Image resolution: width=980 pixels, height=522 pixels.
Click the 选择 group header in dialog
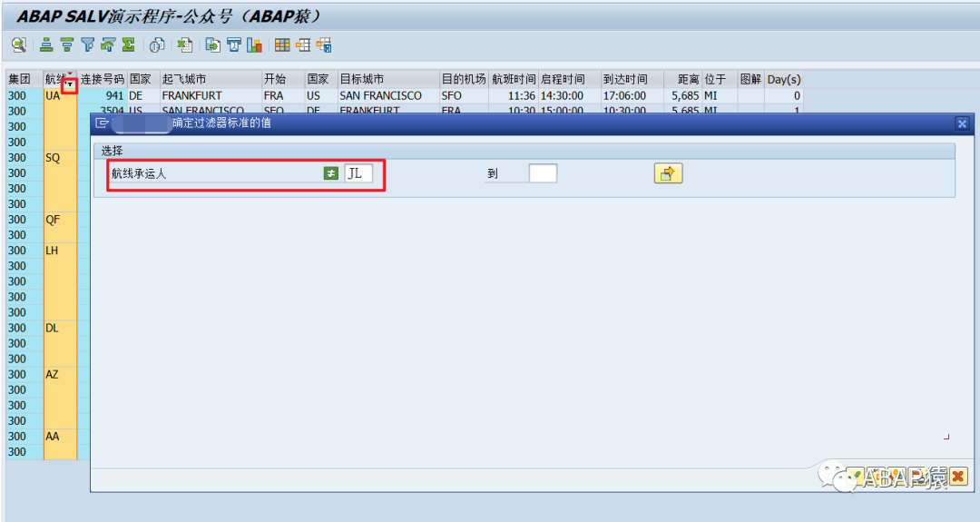point(113,151)
